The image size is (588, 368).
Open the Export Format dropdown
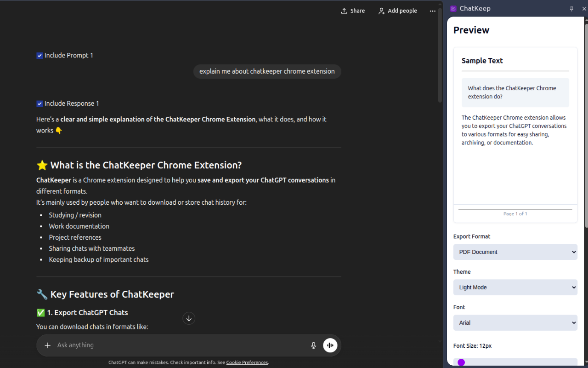(x=515, y=252)
